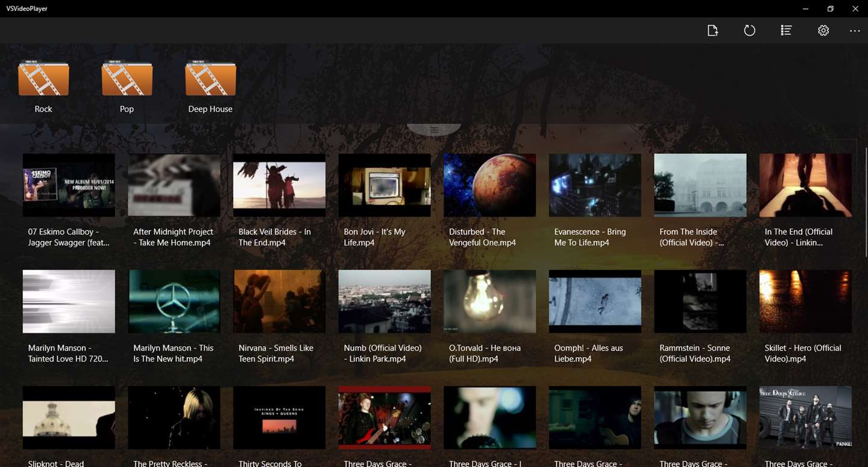Click 'Black Veil Brides - In The End.mp4' label
868x467 pixels.
(x=275, y=237)
